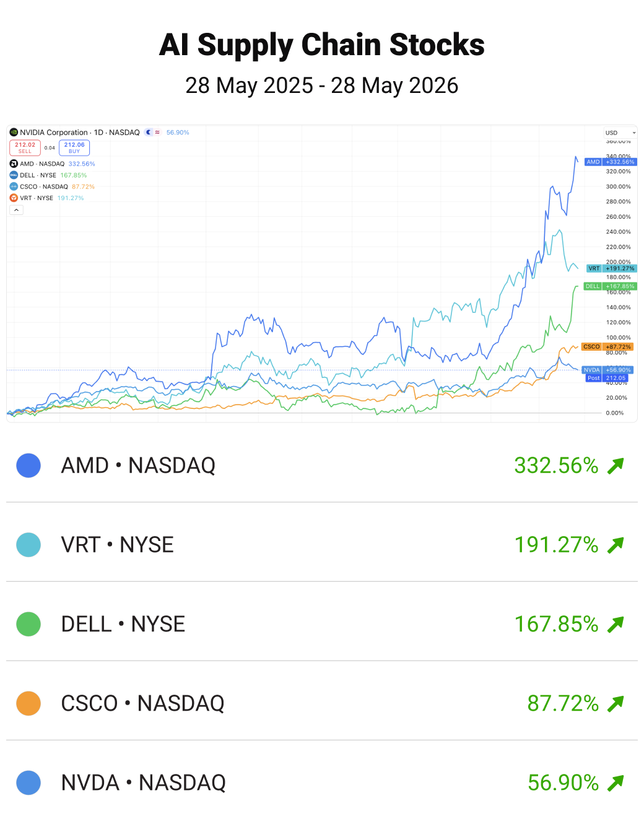Click the red approximate-data indicator icon
644x826 pixels.
coord(157,132)
